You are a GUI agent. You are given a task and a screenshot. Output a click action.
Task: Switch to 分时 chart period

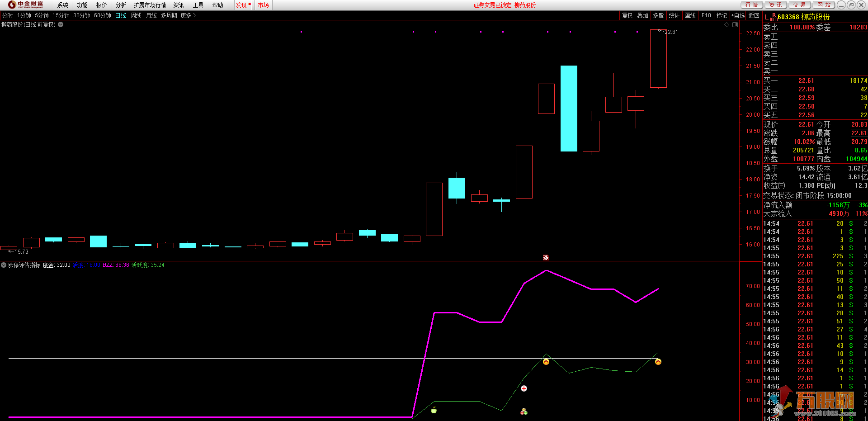[8, 15]
